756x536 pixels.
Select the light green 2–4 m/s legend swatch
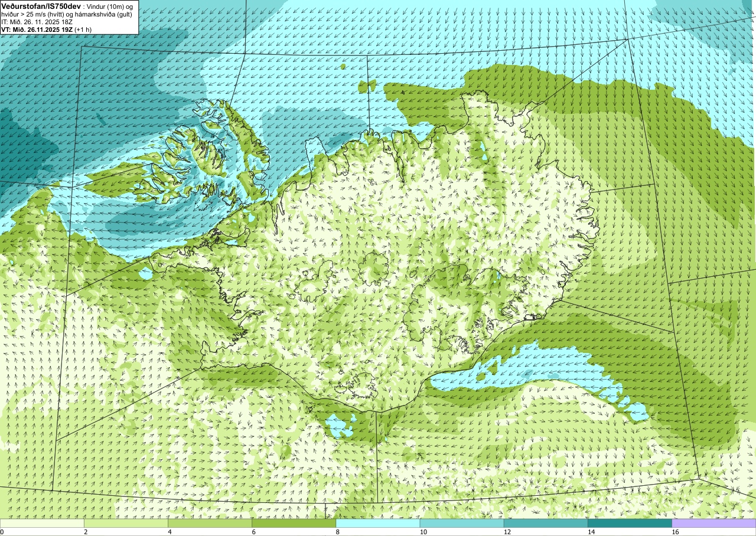click(126, 523)
